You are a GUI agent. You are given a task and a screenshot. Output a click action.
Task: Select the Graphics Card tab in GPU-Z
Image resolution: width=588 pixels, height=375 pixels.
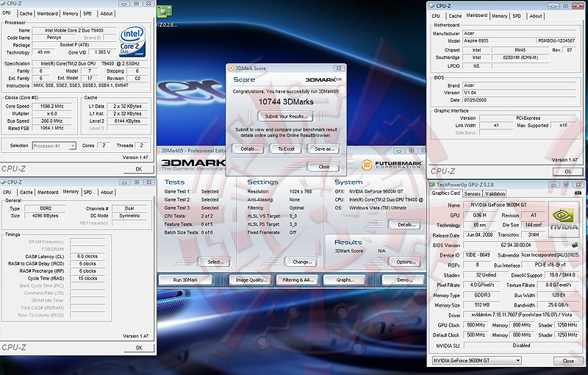click(x=446, y=193)
